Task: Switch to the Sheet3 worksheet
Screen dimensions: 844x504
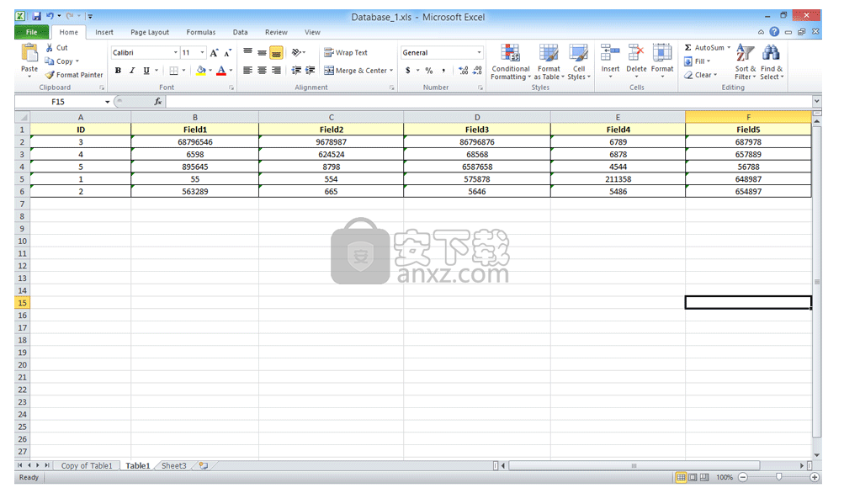Action: pyautogui.click(x=174, y=466)
